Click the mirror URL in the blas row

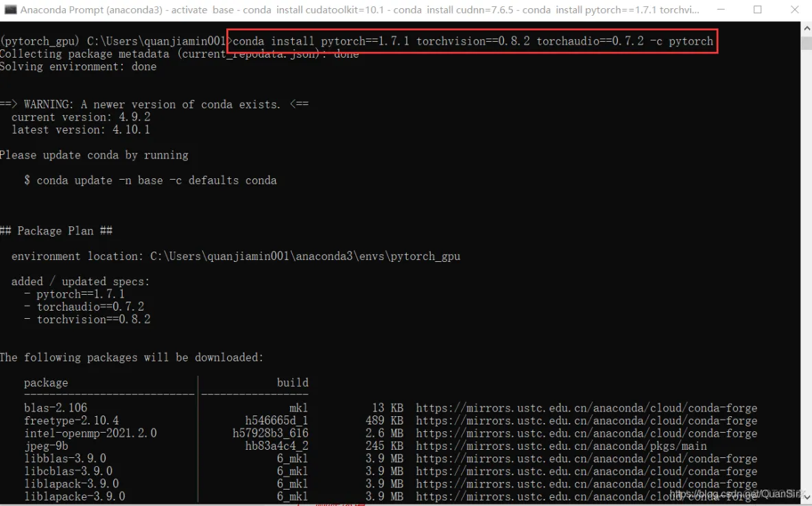click(x=586, y=407)
